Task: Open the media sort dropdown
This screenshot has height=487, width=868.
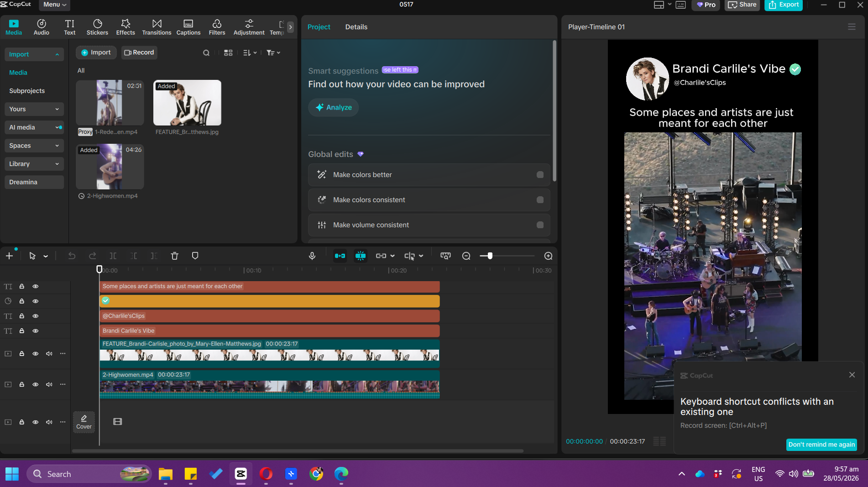Action: point(250,52)
